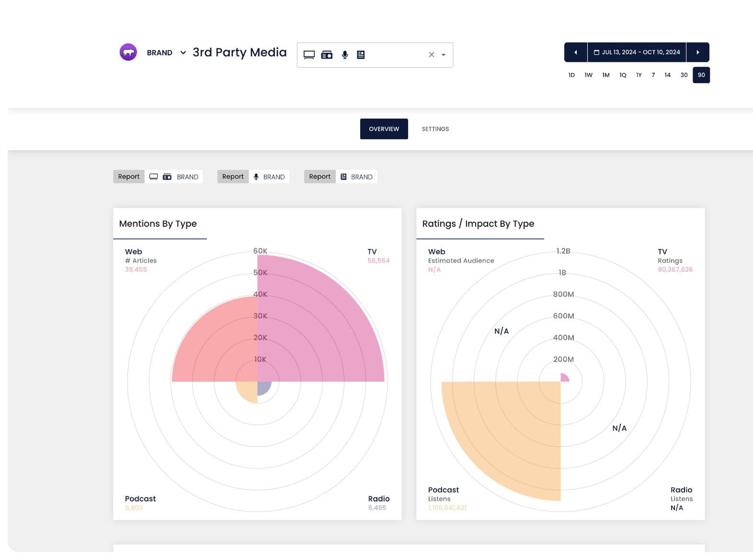Go to previous date range
The height and width of the screenshot is (560, 753).
click(575, 52)
